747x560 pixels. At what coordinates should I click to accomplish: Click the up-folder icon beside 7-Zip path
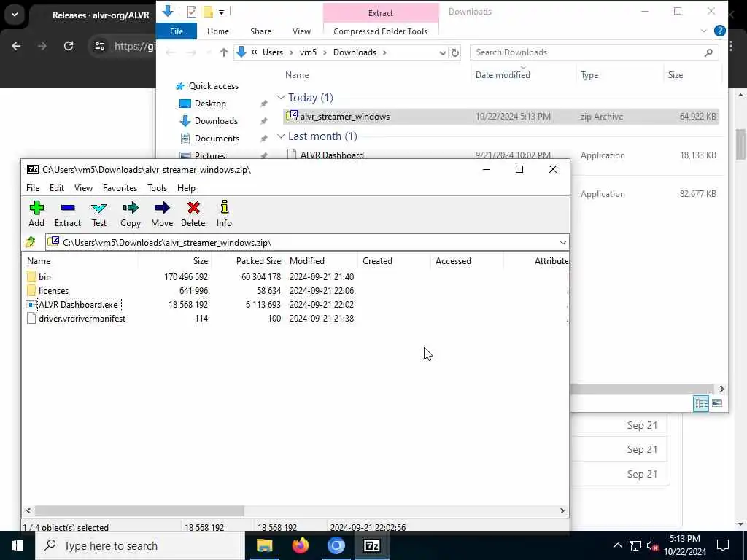[x=31, y=242]
